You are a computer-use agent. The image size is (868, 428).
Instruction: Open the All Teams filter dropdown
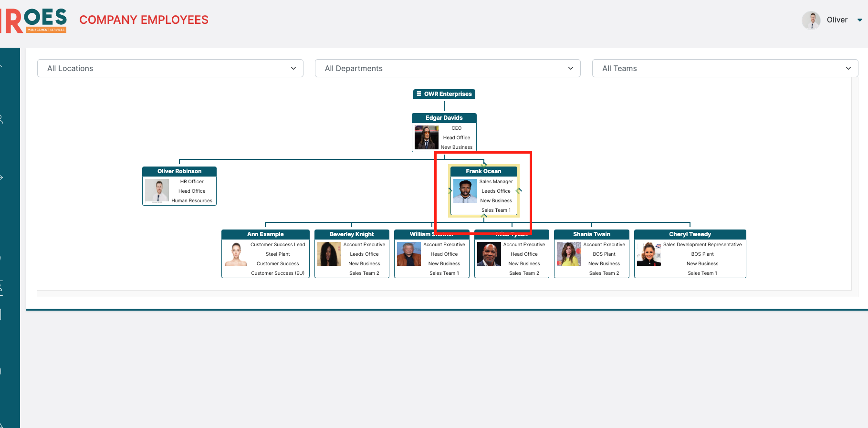tap(724, 68)
